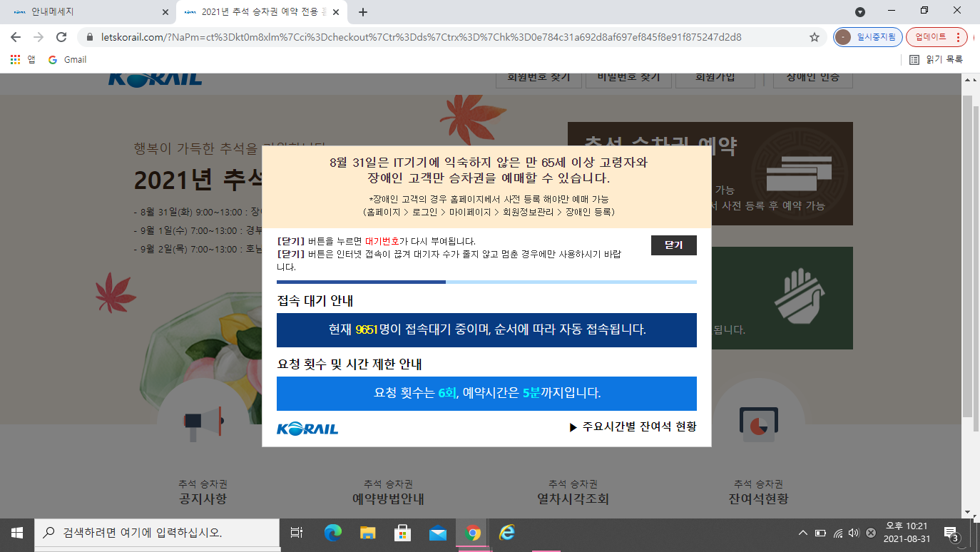Click the 업데이트 button
980x552 pixels.
937,37
